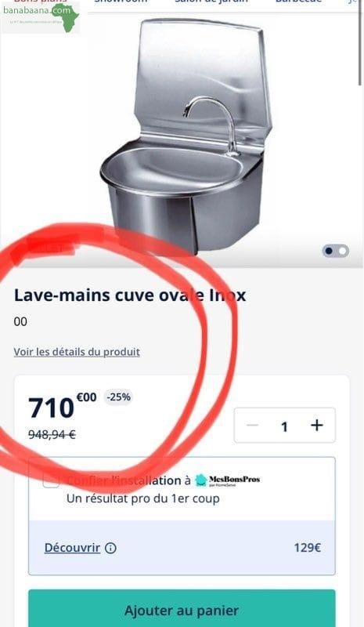This screenshot has height=627, width=364.
Task: Click the banabaana.com Africa logo
Action: (41, 18)
